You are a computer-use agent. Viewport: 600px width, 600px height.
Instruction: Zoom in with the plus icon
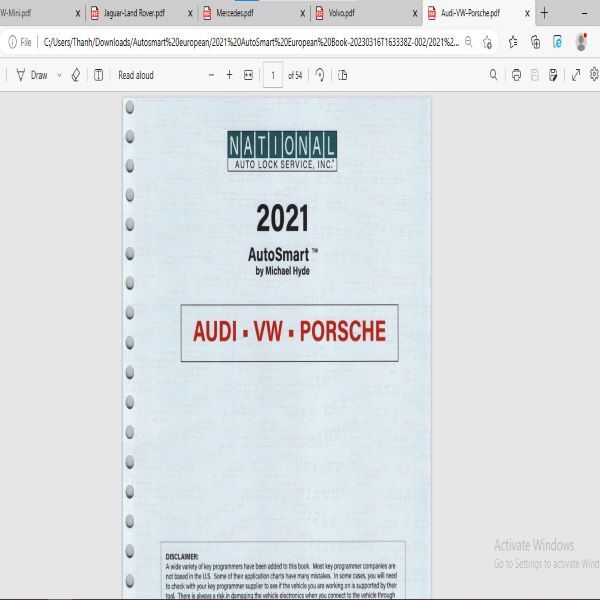click(229, 75)
